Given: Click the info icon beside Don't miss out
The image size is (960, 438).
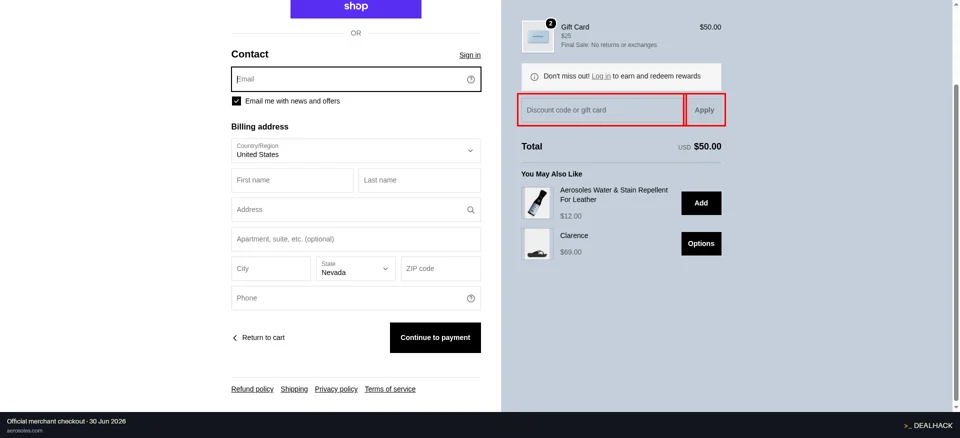Looking at the screenshot, I should [x=534, y=77].
